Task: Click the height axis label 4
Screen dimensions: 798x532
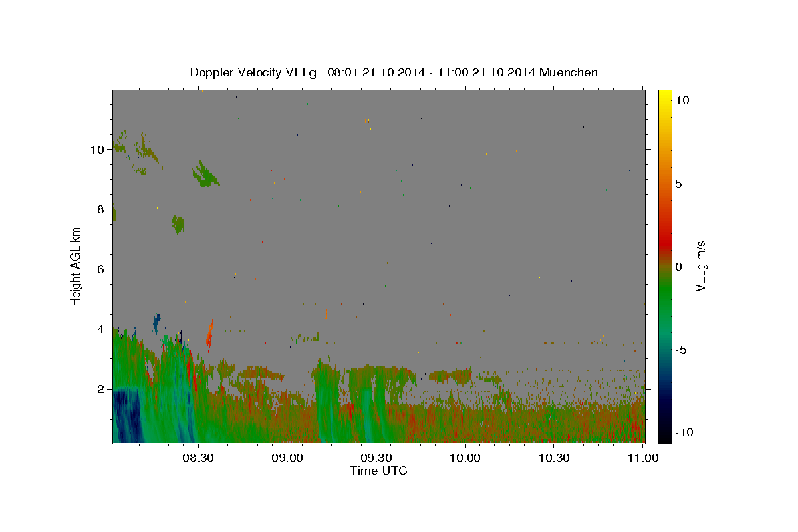Action: pos(102,329)
